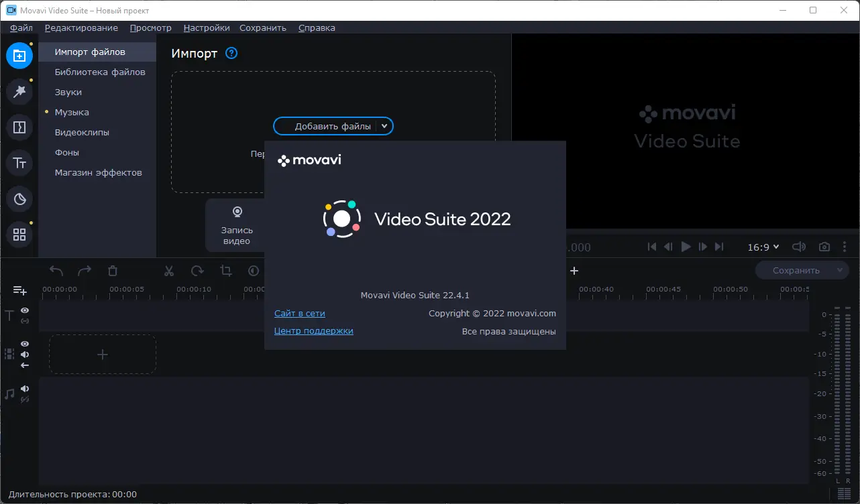This screenshot has width=860, height=504.
Task: Skip to the end of the project
Action: point(720,247)
